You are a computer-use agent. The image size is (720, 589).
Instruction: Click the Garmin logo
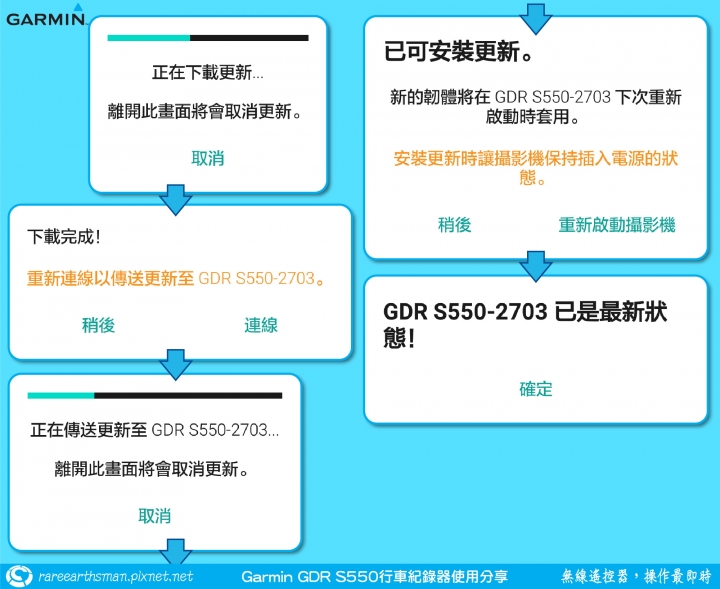tap(46, 15)
